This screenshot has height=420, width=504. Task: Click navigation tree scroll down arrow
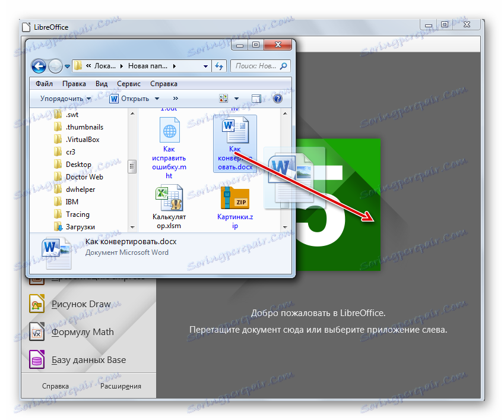pos(132,227)
